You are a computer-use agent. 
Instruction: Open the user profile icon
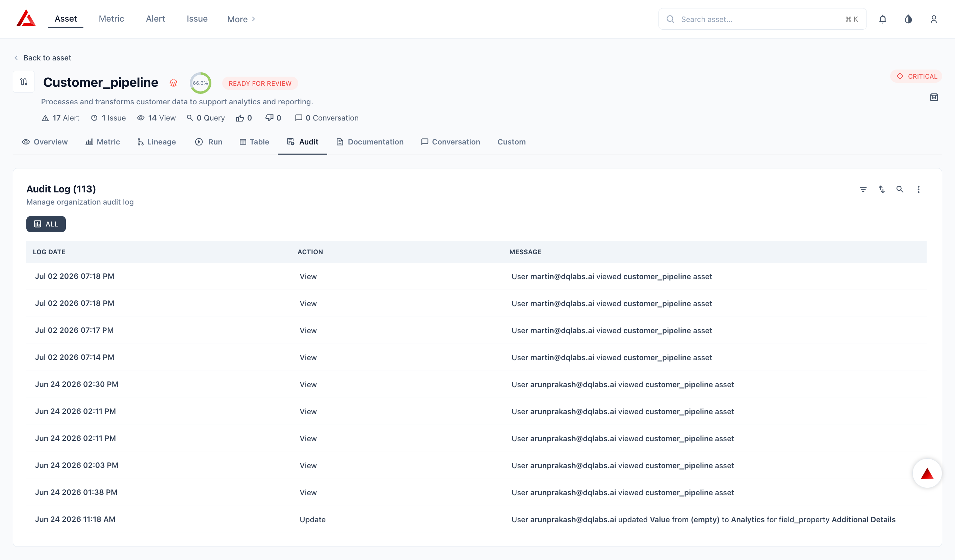tap(935, 19)
